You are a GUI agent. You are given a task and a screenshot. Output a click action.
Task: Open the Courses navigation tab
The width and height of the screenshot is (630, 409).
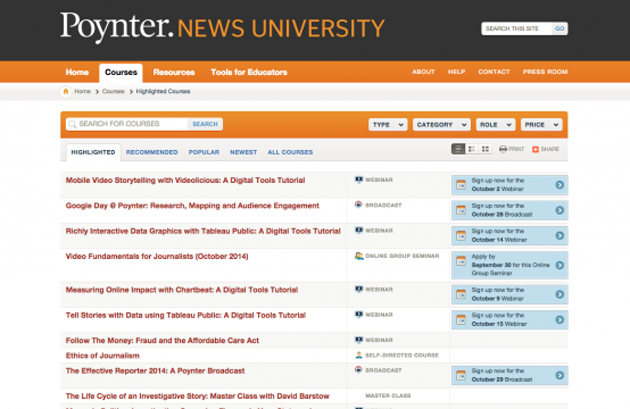(121, 73)
